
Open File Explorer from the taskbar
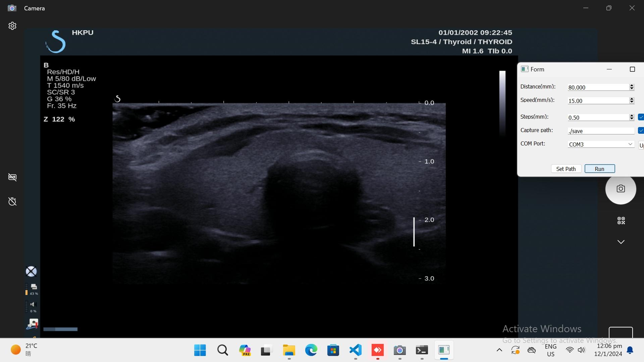pos(289,350)
